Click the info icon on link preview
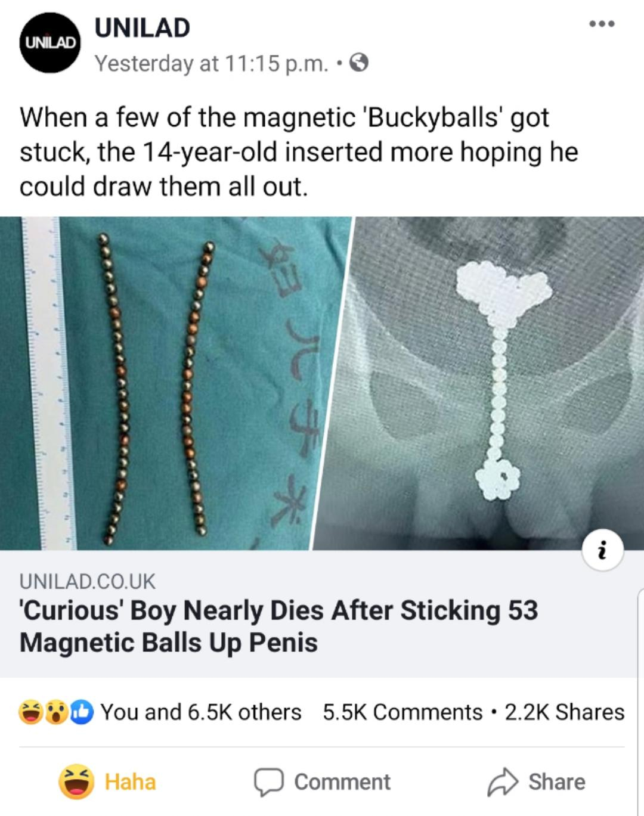This screenshot has width=644, height=816. [x=603, y=550]
